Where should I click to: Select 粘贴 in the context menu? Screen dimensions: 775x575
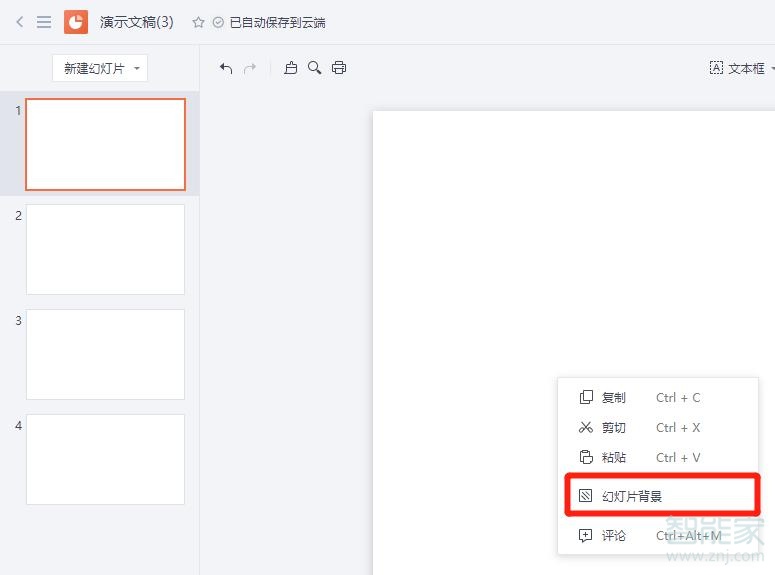613,457
